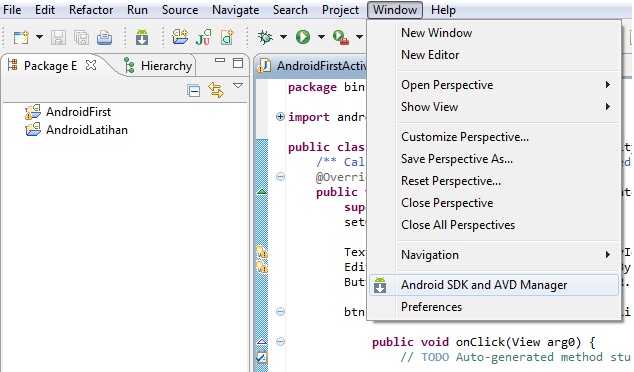Click the TODO Auto-generated method comment line
This screenshot has width=634, height=372.
click(515, 357)
